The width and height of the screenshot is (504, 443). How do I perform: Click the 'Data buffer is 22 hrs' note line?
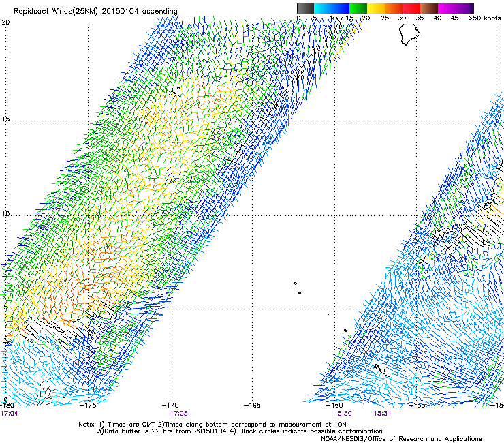click(240, 431)
